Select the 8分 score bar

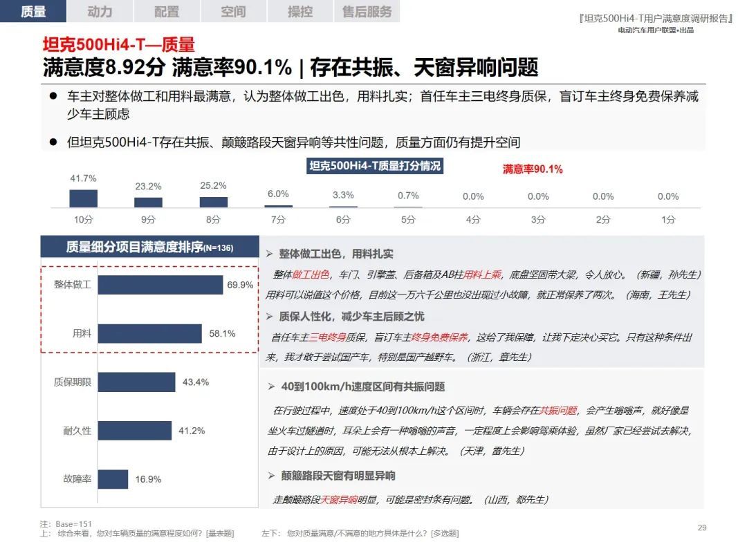[x=214, y=202]
